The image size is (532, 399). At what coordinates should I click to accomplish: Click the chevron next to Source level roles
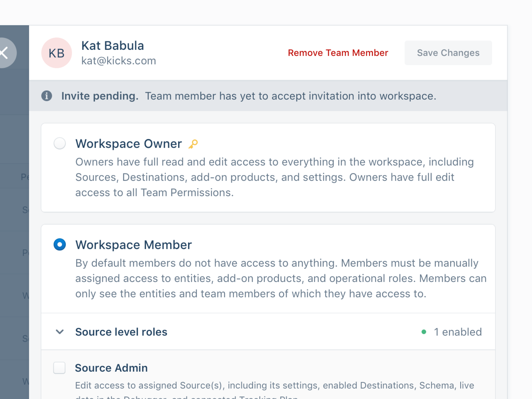coord(59,332)
